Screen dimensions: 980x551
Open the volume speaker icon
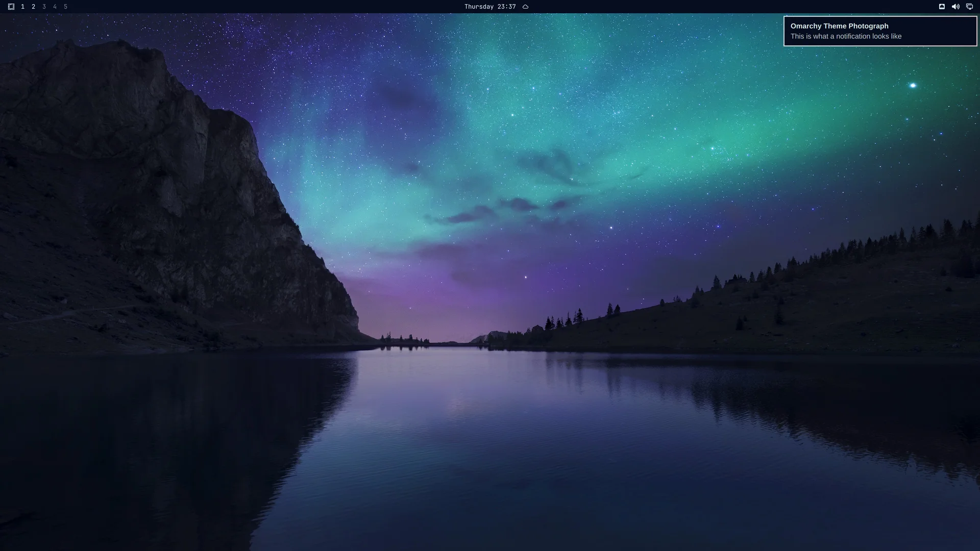pyautogui.click(x=955, y=7)
